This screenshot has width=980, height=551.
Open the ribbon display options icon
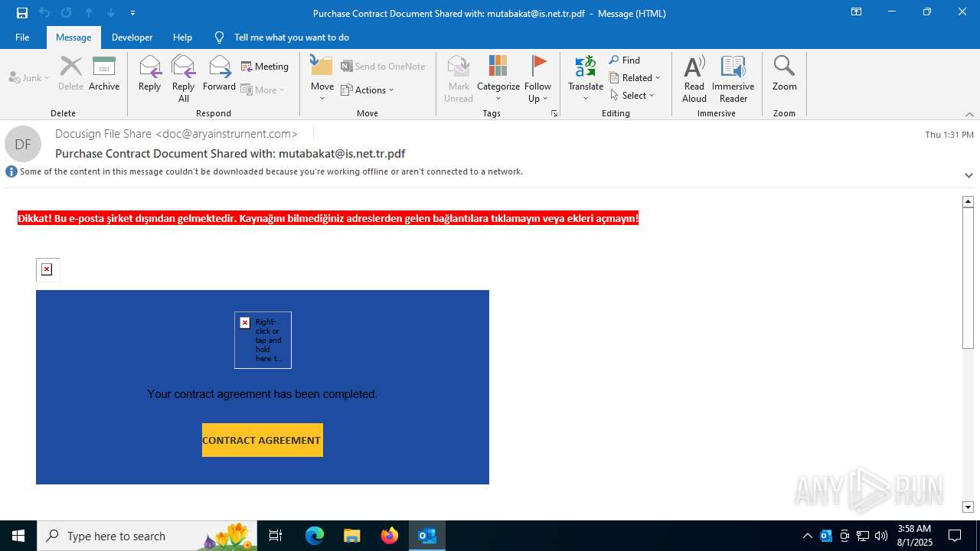[857, 12]
